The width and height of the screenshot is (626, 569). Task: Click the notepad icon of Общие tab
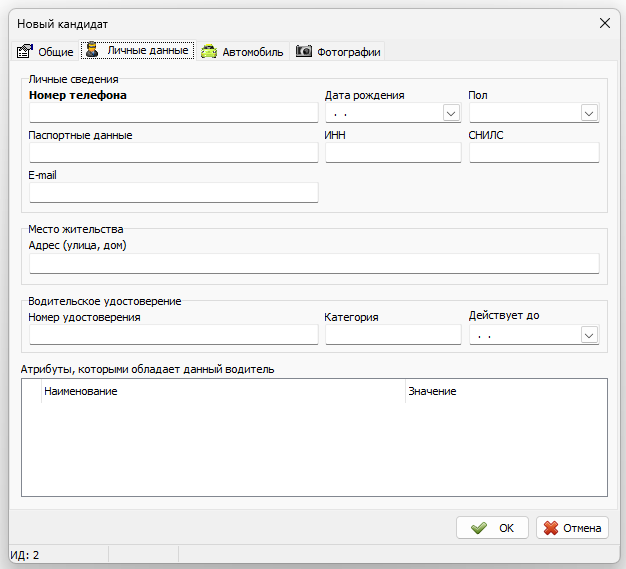point(24,51)
